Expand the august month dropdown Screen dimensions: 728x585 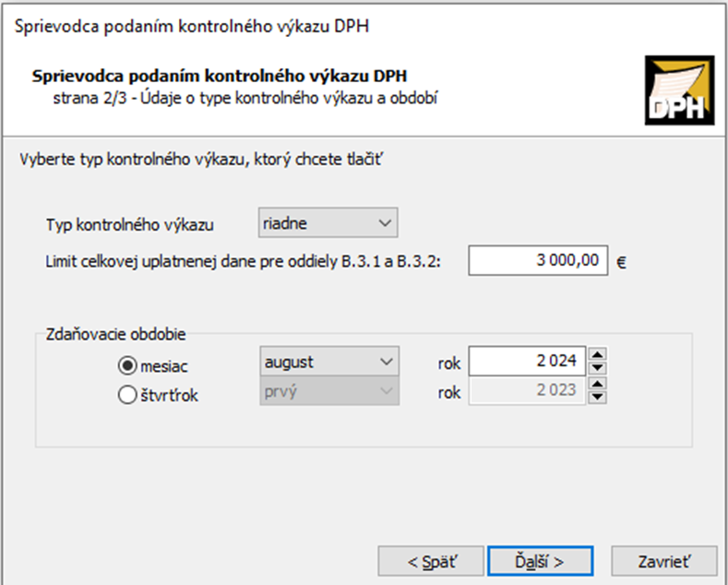coord(328,363)
